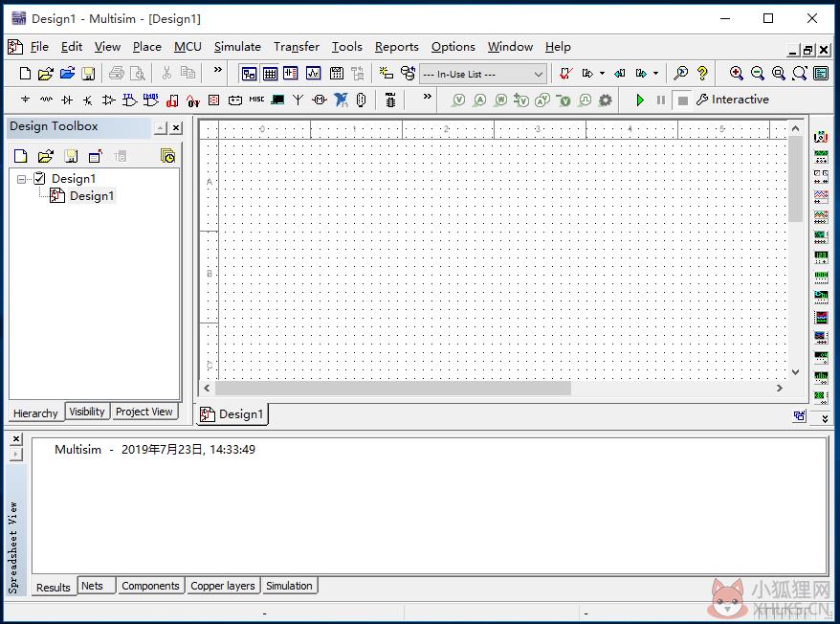Open the MCU menu
Viewport: 840px width, 624px height.
188,47
